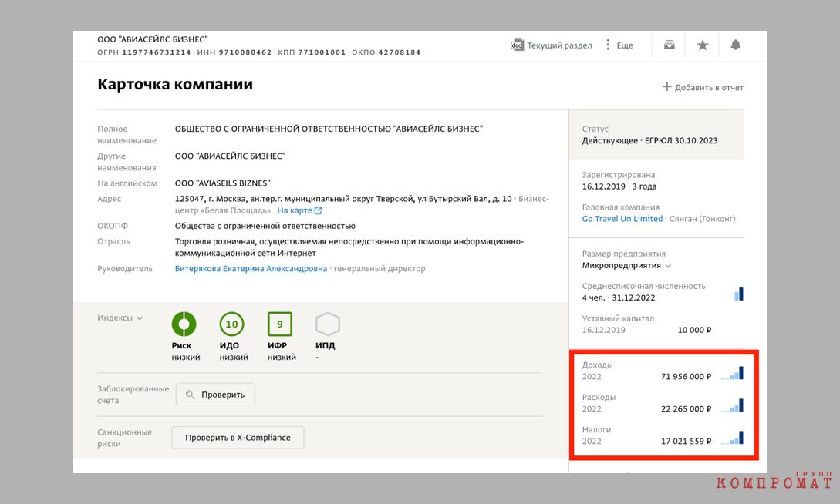
Task: Click the document icon beside Текущий раздел
Action: (517, 45)
